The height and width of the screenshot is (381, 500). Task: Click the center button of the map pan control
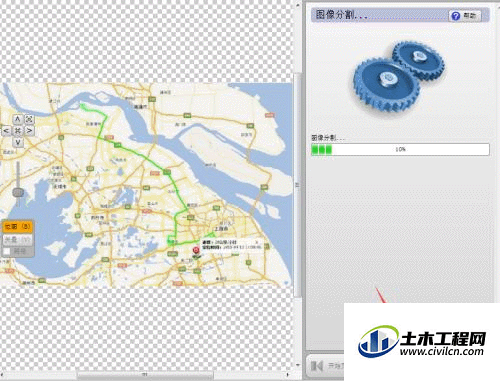(18, 131)
